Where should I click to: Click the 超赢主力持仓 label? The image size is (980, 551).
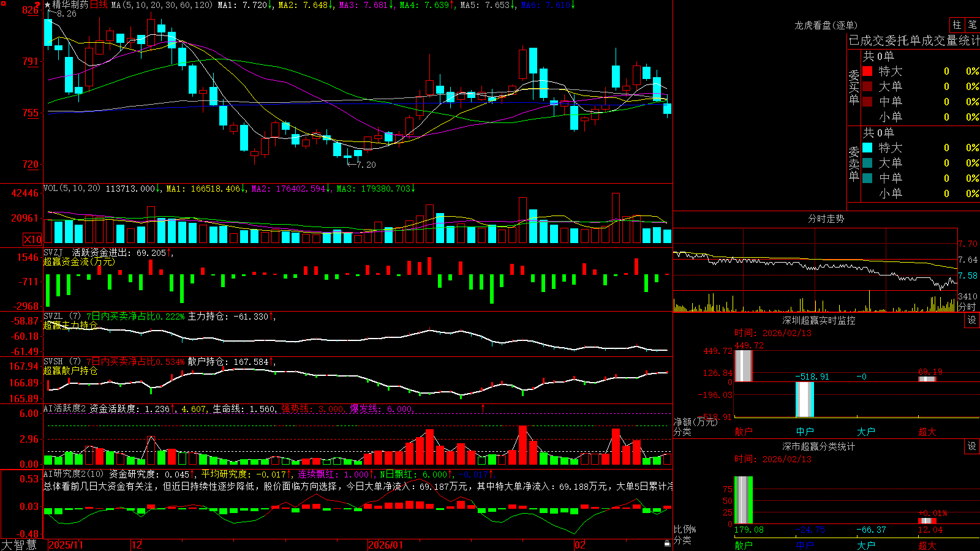(x=70, y=325)
